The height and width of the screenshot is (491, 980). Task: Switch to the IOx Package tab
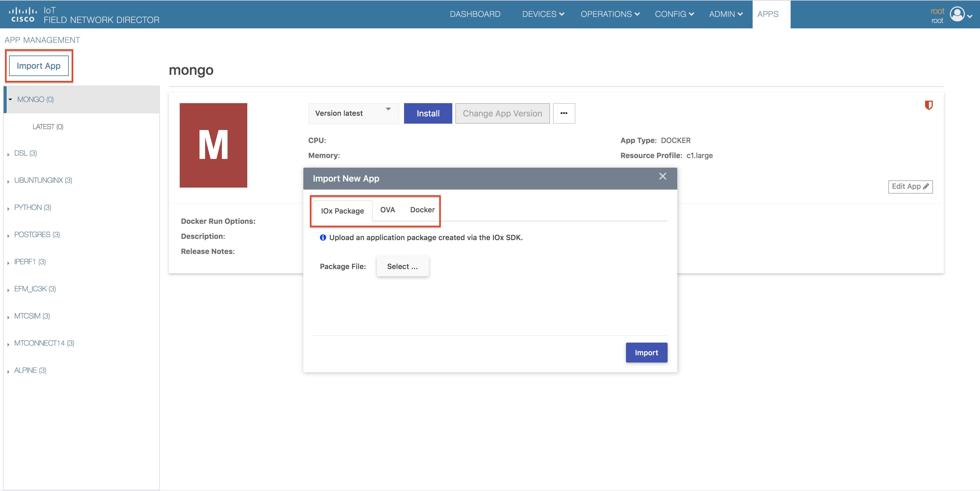click(x=342, y=211)
